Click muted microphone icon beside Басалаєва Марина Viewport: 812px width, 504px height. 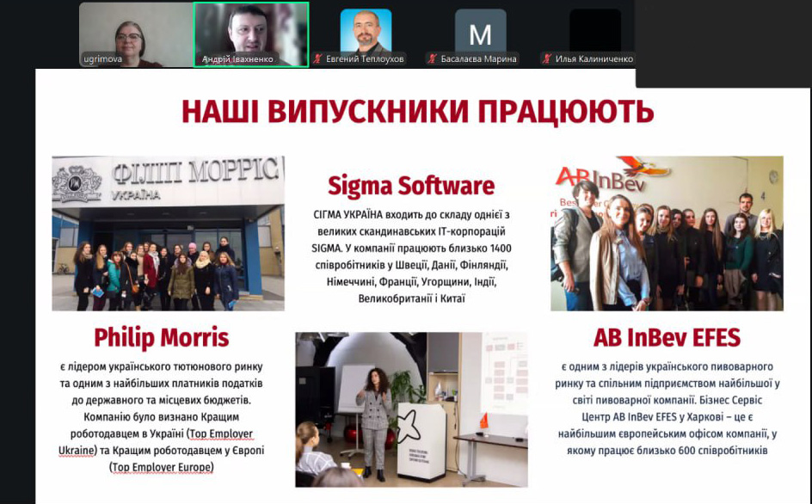tap(432, 59)
